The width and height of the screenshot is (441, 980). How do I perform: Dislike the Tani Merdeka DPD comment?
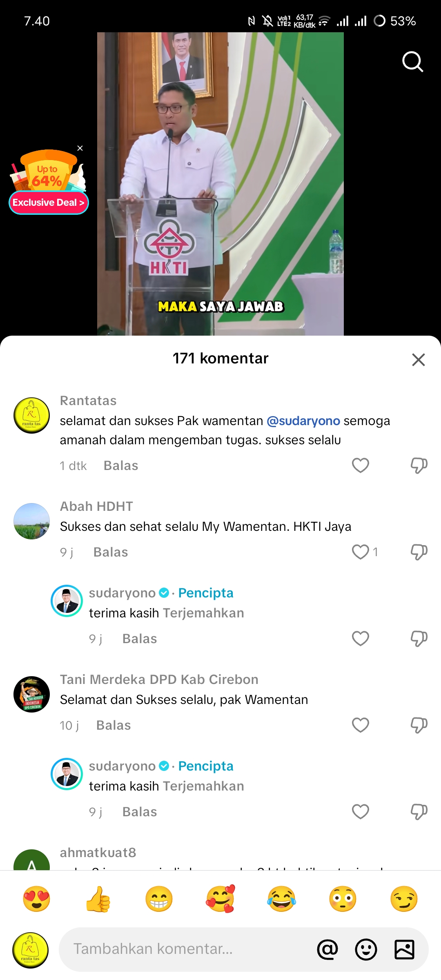[x=419, y=725]
